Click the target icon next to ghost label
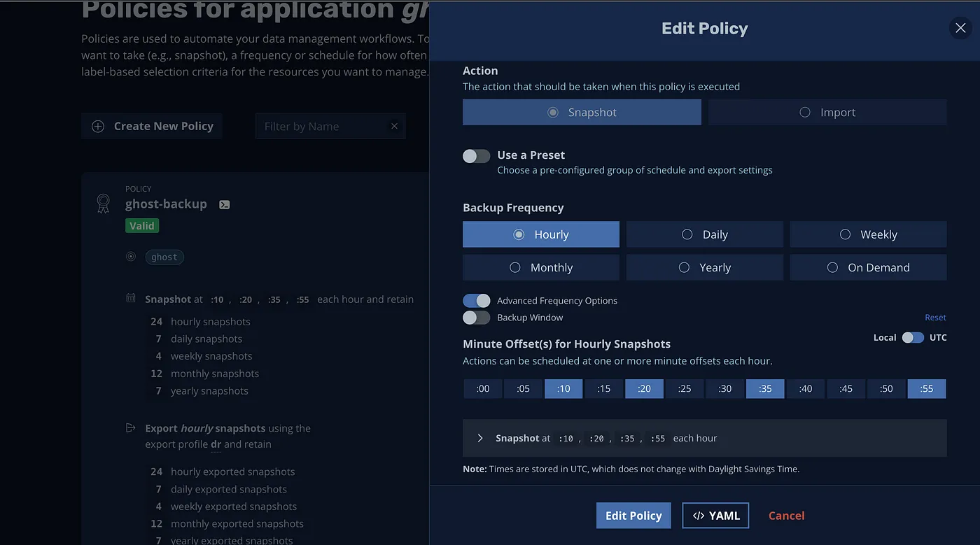The image size is (980, 545). (130, 257)
